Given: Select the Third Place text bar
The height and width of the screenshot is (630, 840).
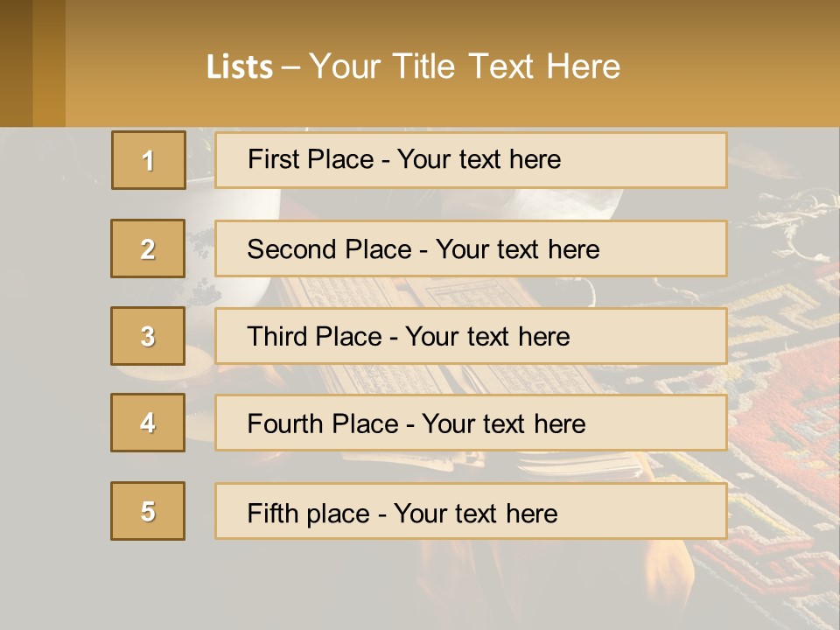Looking at the screenshot, I should coord(471,336).
